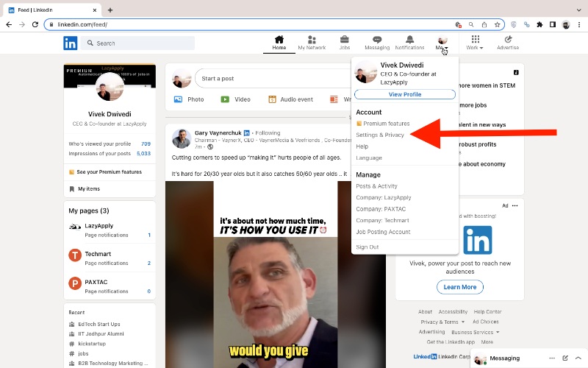Open browser extensions puzzle icon
Image resolution: width=588 pixels, height=368 pixels.
[539, 24]
